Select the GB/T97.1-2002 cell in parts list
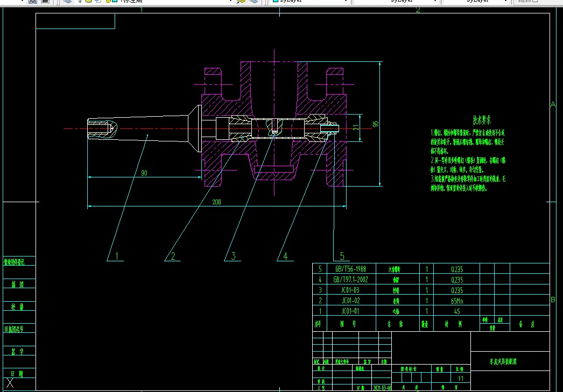The height and width of the screenshot is (392, 563). coord(351,279)
